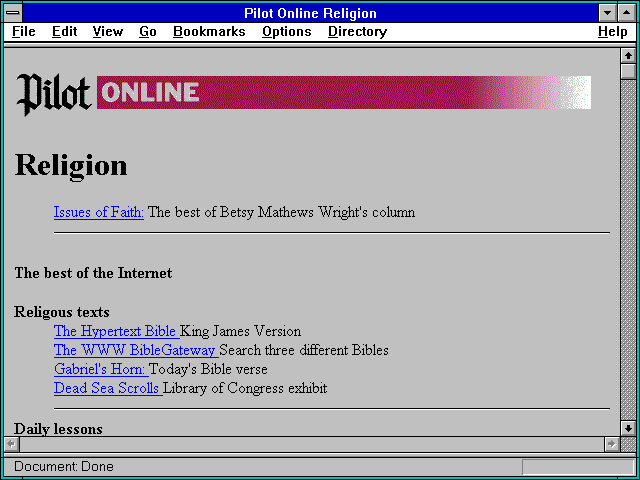
Task: Click the vertical scrollbar thumb
Action: click(x=628, y=71)
